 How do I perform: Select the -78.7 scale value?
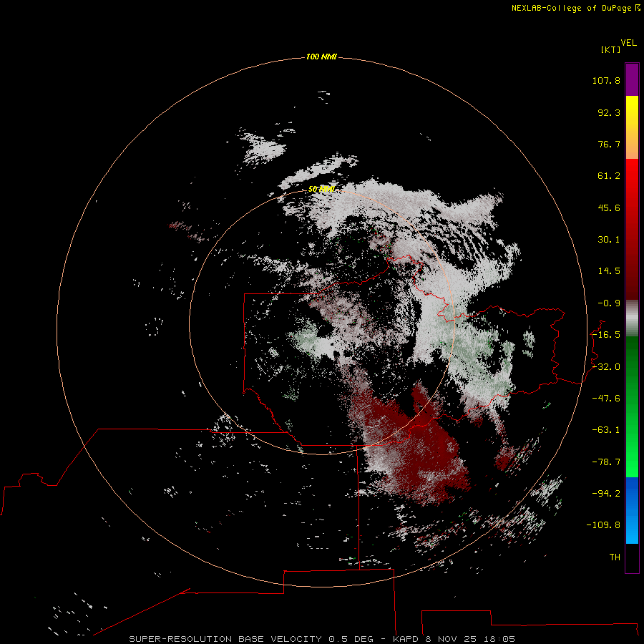[606, 462]
